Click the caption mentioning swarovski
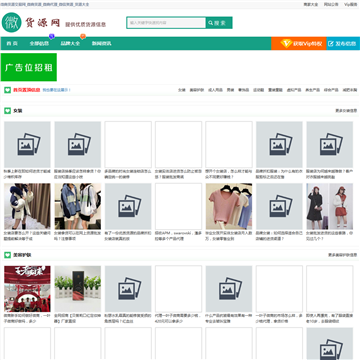The height and width of the screenshot is (360, 360). tap(178, 236)
